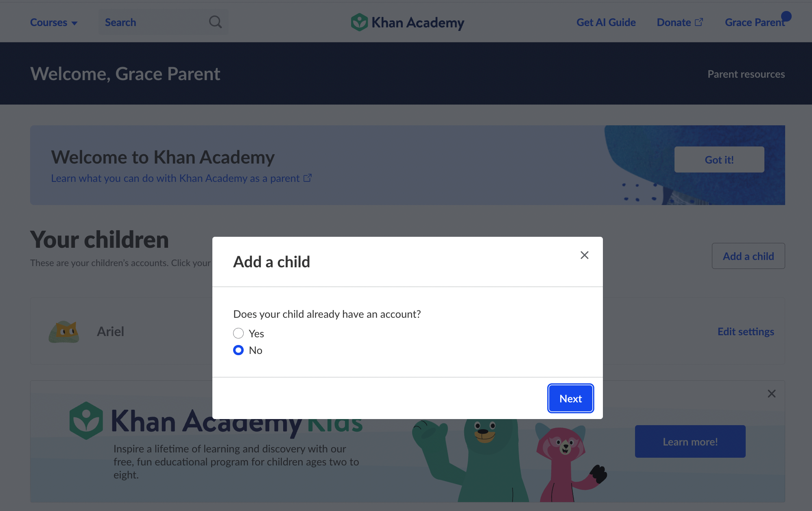Screen dimensions: 812x511
Task: Close the Add a child dialog
Action: click(584, 255)
